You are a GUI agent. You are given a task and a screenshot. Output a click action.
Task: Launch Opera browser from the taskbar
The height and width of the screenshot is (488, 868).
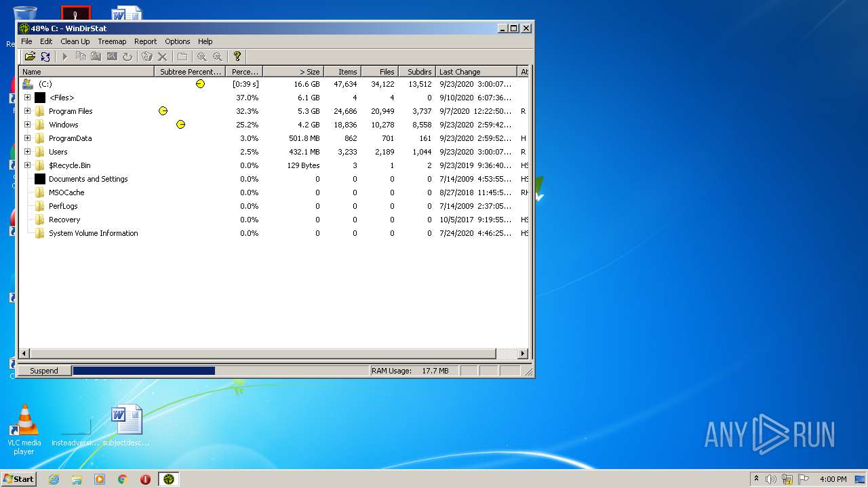tap(145, 479)
